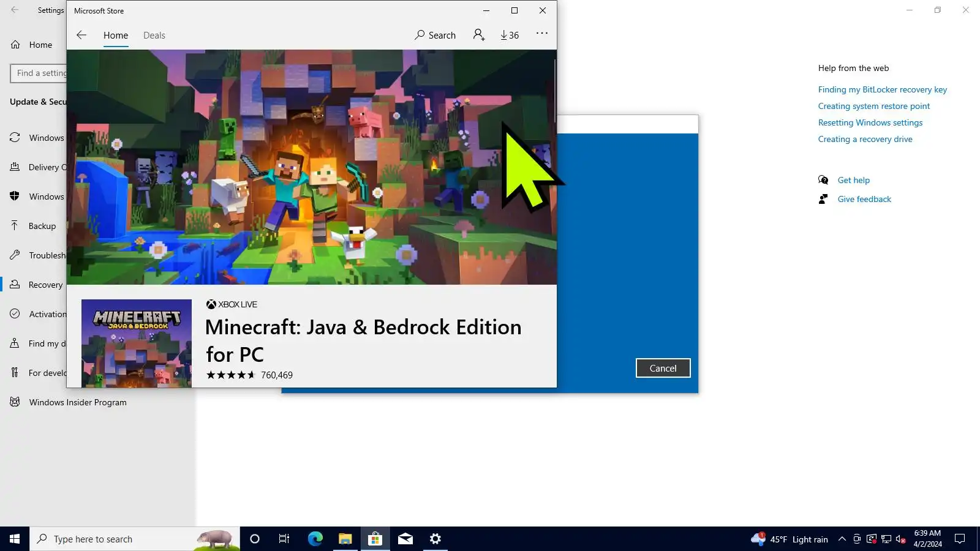Click the Settings gear on the taskbar
The width and height of the screenshot is (980, 551).
click(435, 539)
